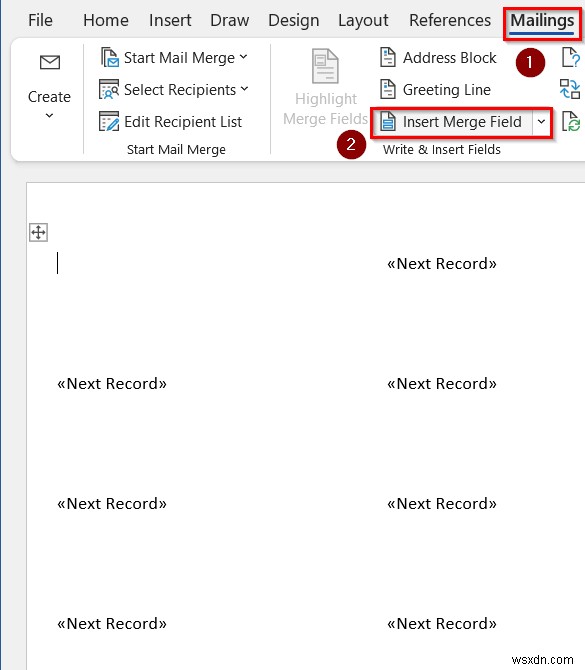Screen dimensions: 585x670
Task: Select the Draw tab
Action: [229, 20]
